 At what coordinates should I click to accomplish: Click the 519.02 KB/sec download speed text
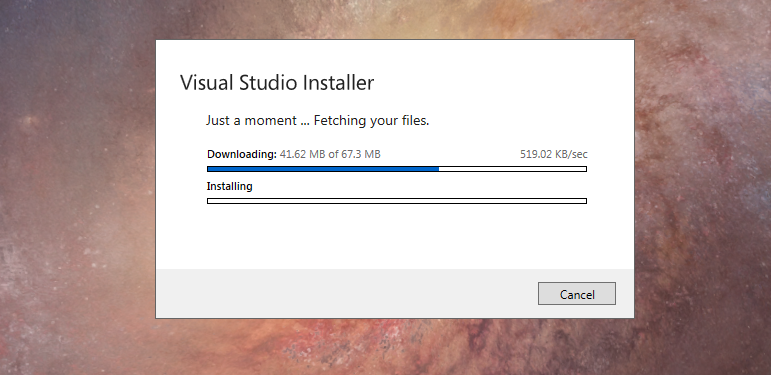[x=554, y=154]
